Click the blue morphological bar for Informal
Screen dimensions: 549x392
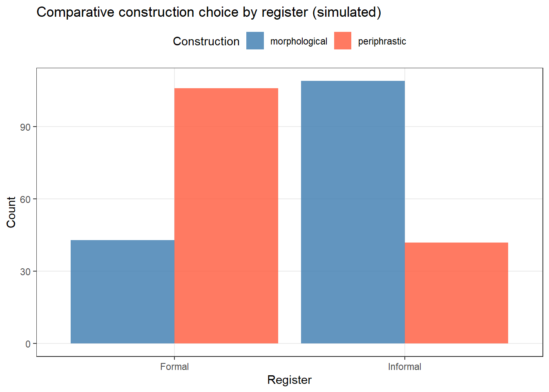pyautogui.click(x=353, y=212)
